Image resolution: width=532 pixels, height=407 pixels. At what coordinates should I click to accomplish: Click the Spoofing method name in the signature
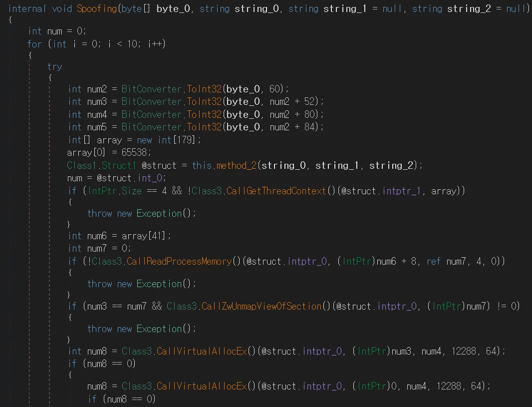pos(97,8)
